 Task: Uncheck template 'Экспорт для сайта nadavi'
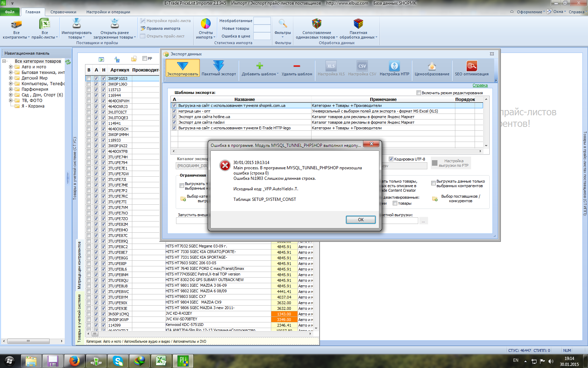(x=174, y=122)
